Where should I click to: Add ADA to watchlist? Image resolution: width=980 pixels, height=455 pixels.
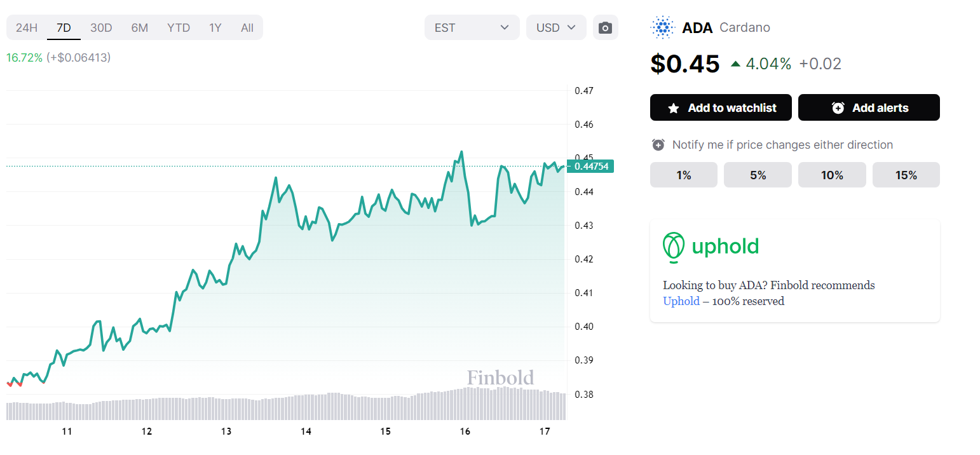(x=721, y=107)
